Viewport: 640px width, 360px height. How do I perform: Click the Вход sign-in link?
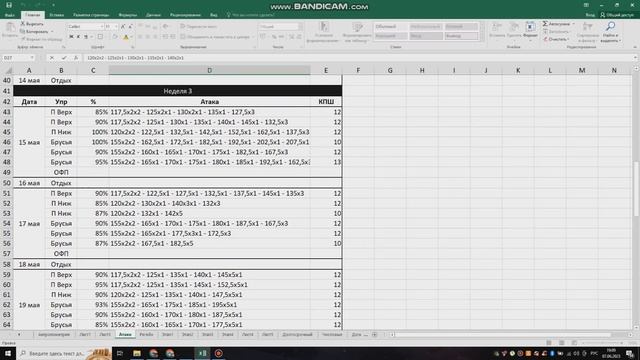point(590,15)
